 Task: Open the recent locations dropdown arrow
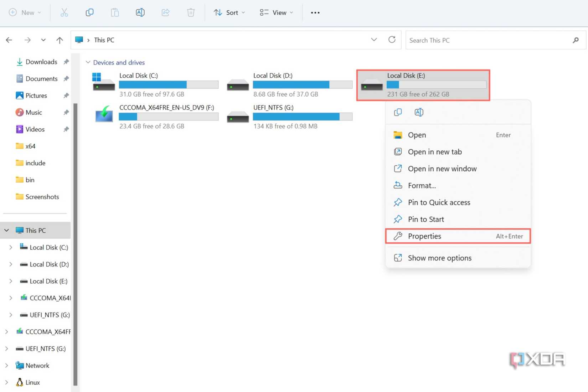coord(43,40)
